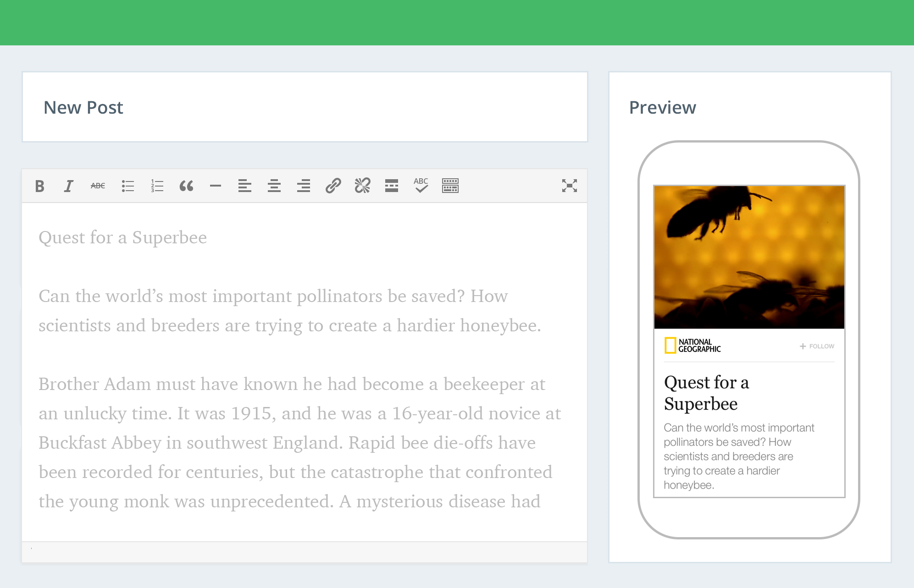Enter distraction-free fullscreen mode
Image resolution: width=914 pixels, height=588 pixels.
569,186
